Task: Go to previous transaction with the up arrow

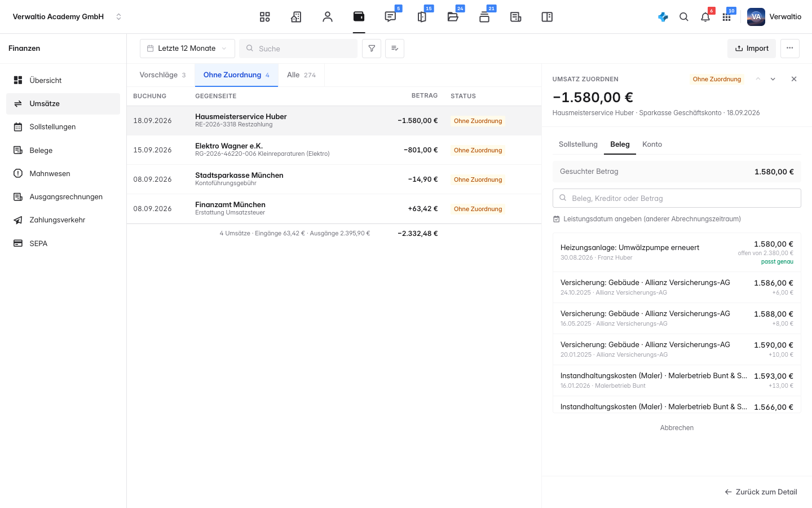Action: 758,79
